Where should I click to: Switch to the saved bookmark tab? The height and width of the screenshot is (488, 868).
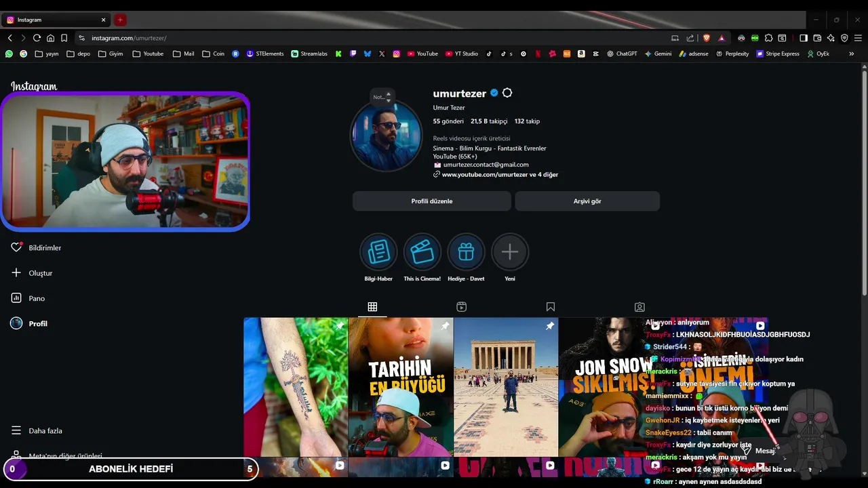551,307
